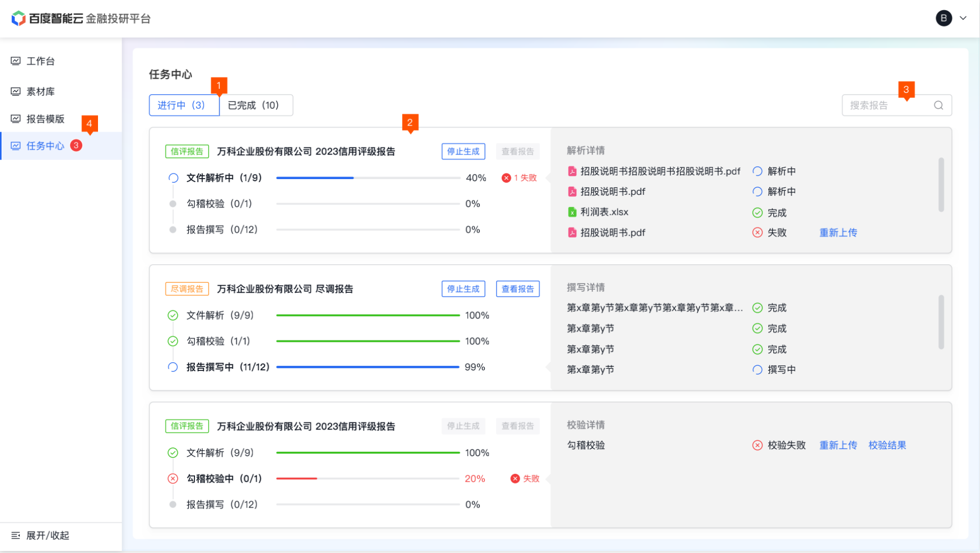The image size is (980, 553).
Task: Click 撰写中 spinner for last 第x章第y节
Action: tap(757, 370)
